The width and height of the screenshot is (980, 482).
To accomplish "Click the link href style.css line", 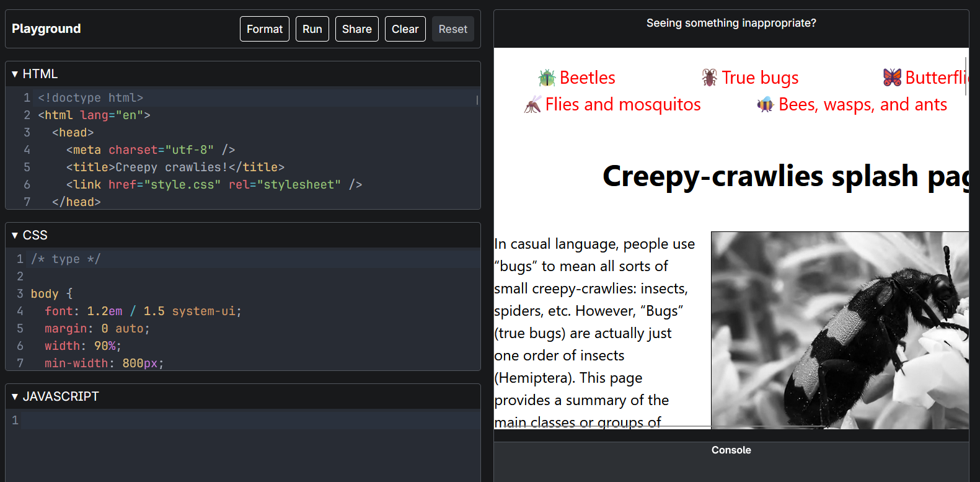I will [214, 184].
